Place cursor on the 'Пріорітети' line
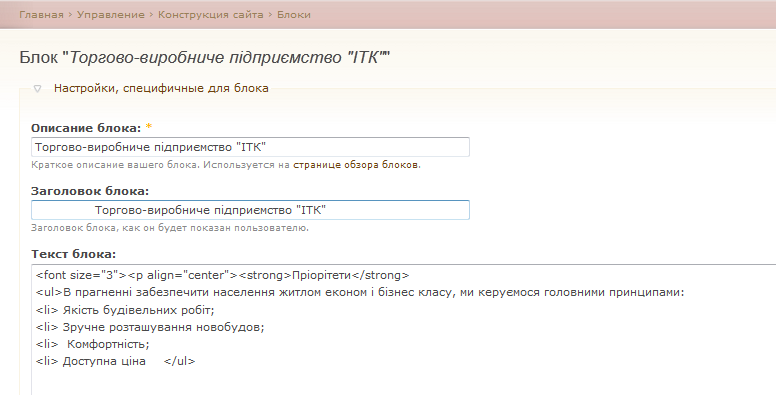 [223, 275]
